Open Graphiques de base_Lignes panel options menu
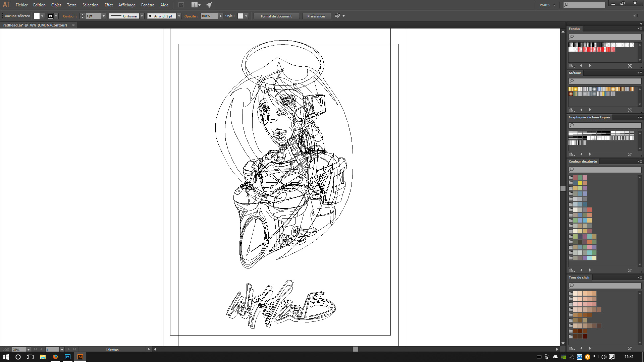 point(640,117)
